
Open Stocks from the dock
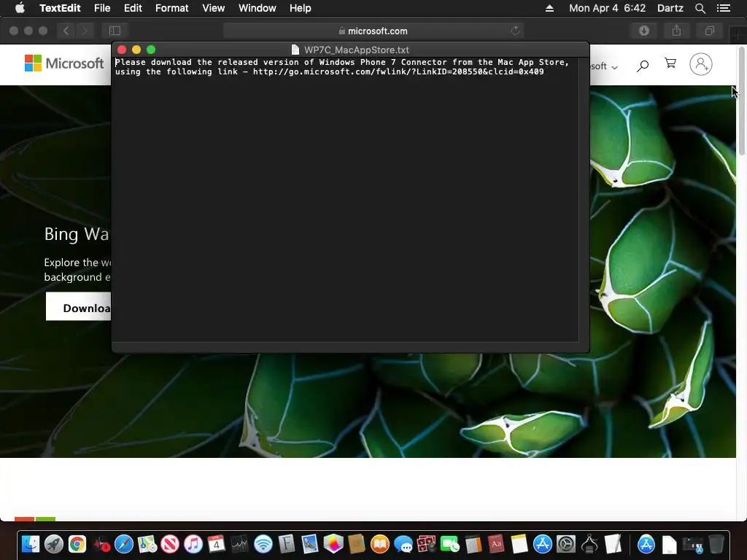pyautogui.click(x=239, y=544)
